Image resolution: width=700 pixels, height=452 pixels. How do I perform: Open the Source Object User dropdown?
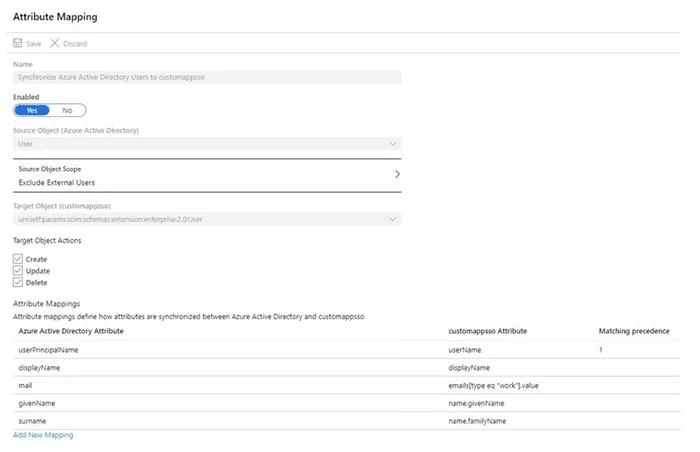tap(207, 144)
